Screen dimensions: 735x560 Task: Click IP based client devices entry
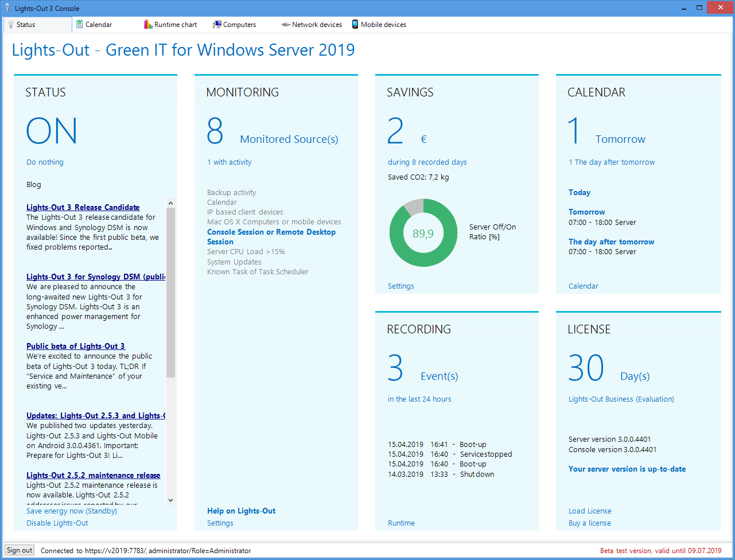[245, 212]
